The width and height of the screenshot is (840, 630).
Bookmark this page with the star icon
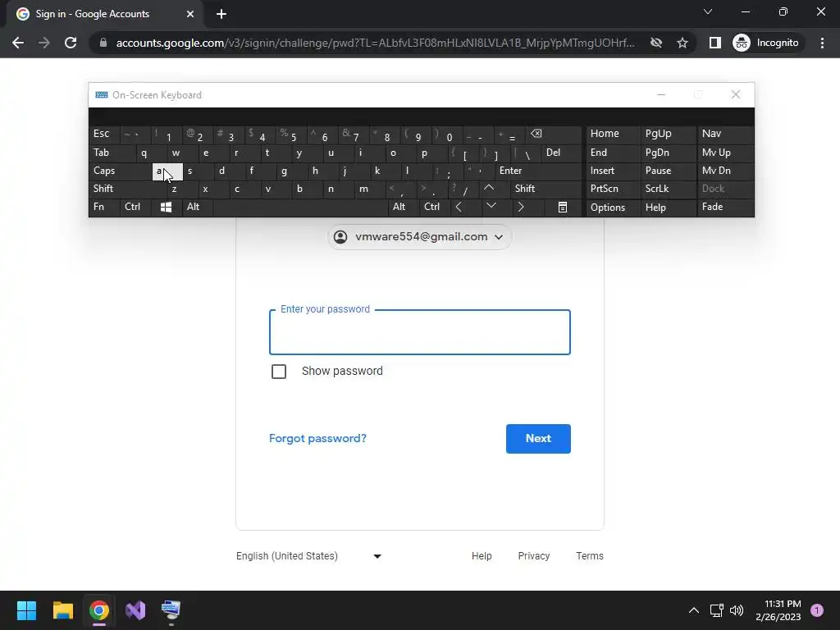682,43
